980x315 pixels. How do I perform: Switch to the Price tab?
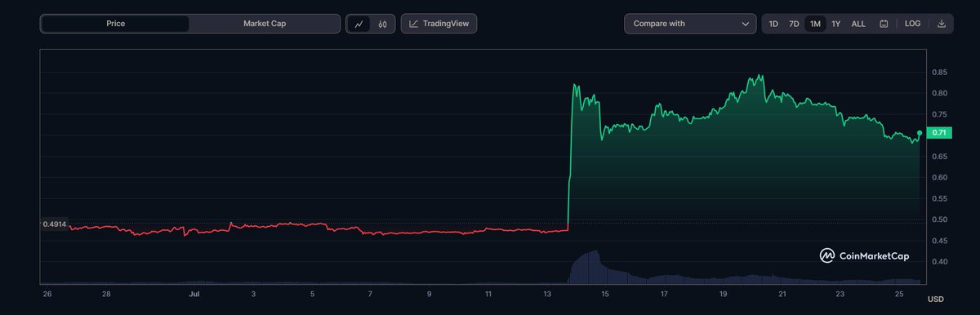pos(115,24)
